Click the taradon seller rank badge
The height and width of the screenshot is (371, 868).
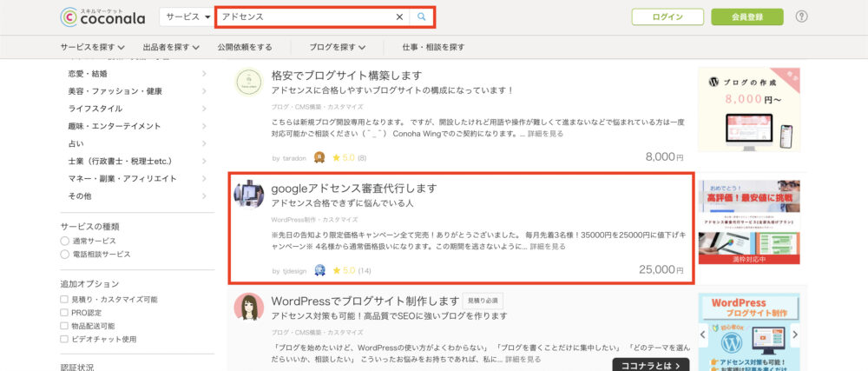pos(319,158)
